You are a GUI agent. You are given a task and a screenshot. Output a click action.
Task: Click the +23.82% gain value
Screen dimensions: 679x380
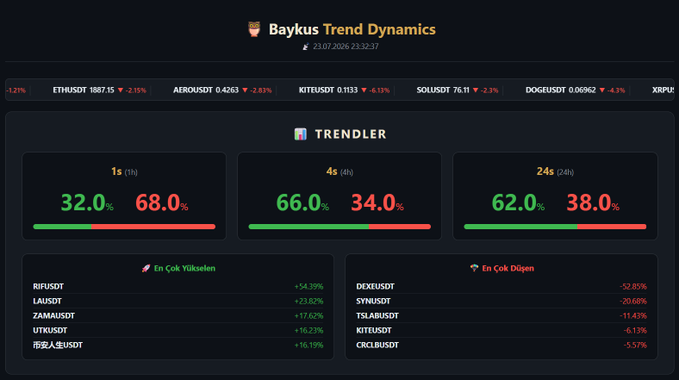309,301
